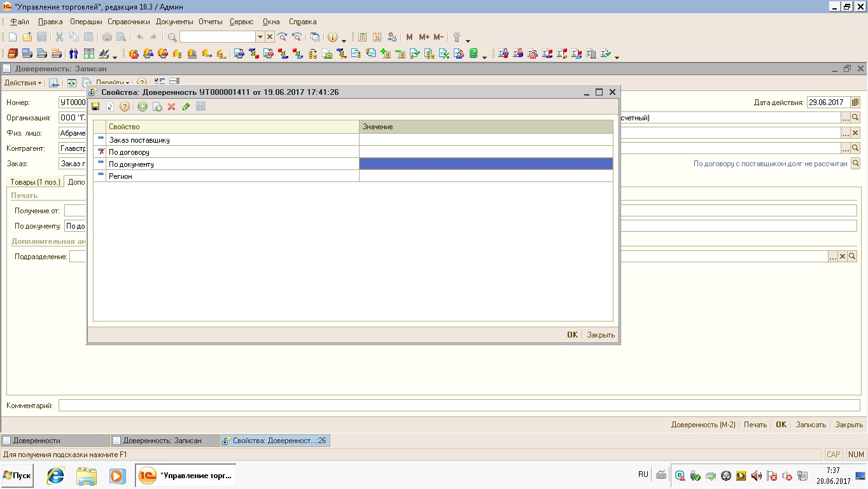Expand the dropdown arrow beside the info icon

click(x=344, y=39)
